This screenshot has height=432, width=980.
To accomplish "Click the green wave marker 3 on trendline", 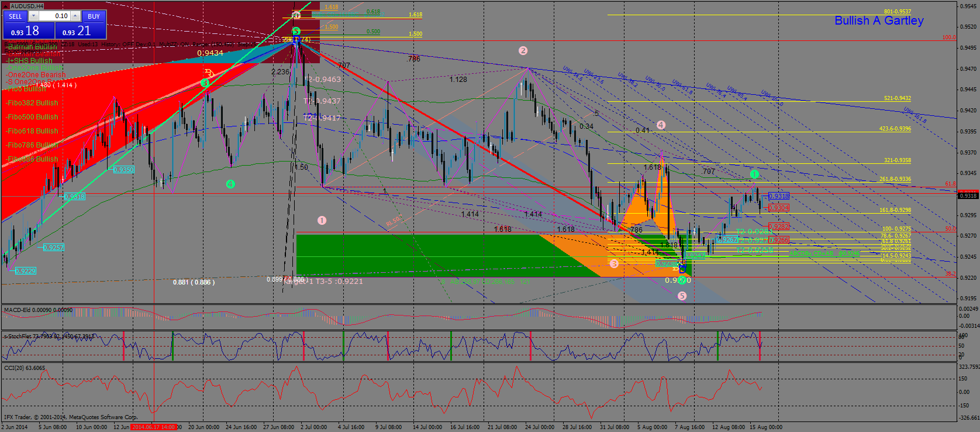I will (205, 83).
